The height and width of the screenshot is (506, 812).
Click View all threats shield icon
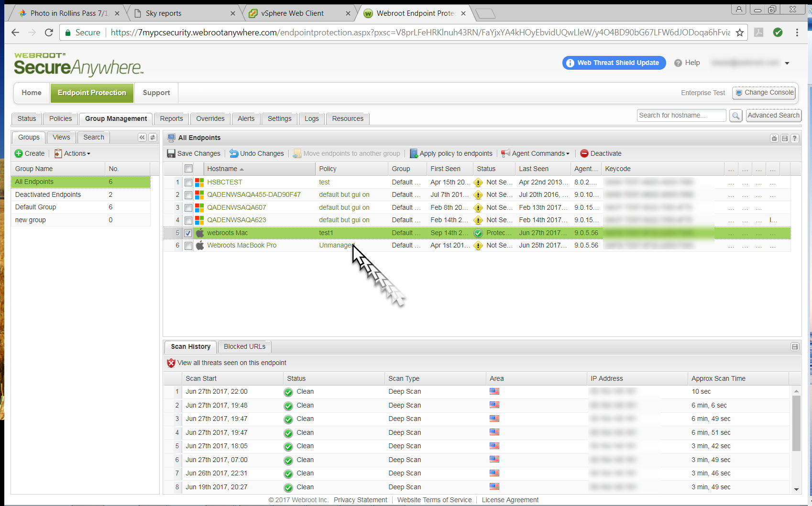click(171, 363)
